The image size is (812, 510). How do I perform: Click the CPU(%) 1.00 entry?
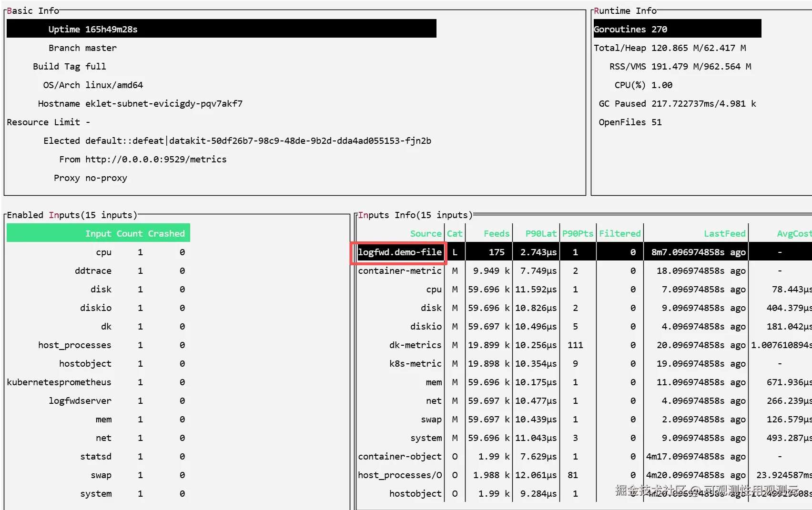pyautogui.click(x=643, y=85)
